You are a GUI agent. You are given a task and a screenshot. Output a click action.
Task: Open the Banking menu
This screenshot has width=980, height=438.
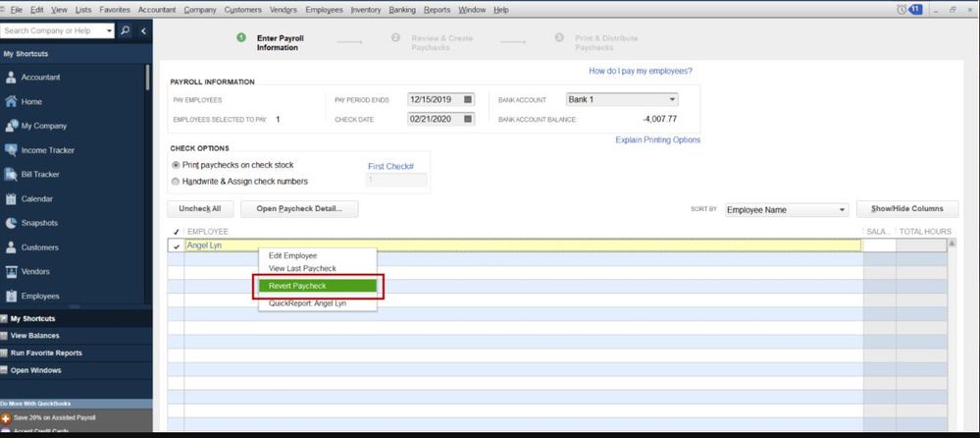[x=402, y=10]
